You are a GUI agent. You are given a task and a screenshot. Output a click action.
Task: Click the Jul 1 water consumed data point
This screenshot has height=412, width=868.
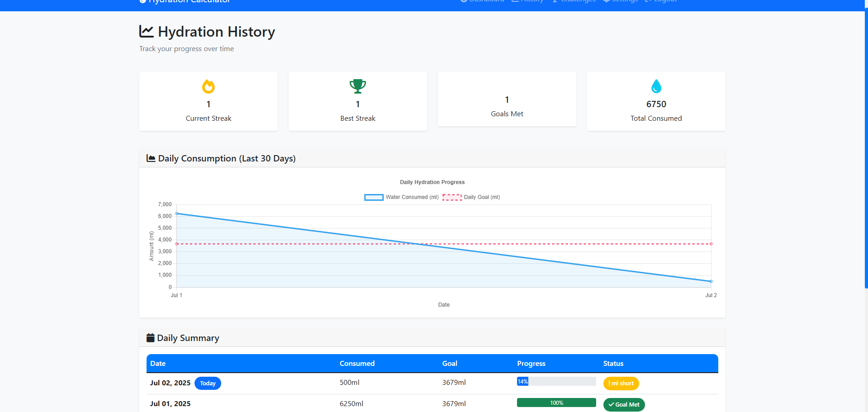[x=176, y=213]
